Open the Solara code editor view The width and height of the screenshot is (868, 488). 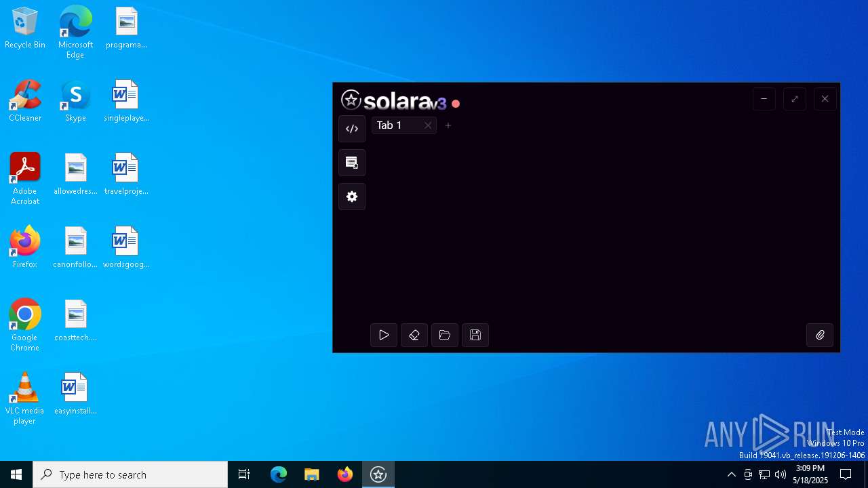(x=352, y=129)
